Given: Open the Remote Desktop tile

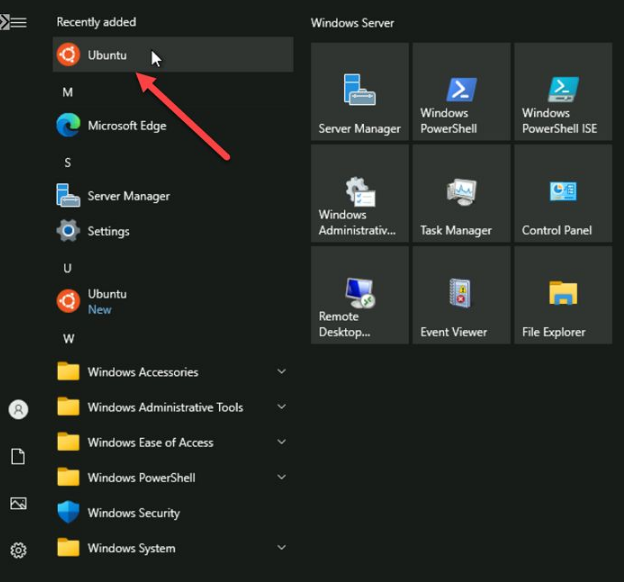Looking at the screenshot, I should pos(360,295).
